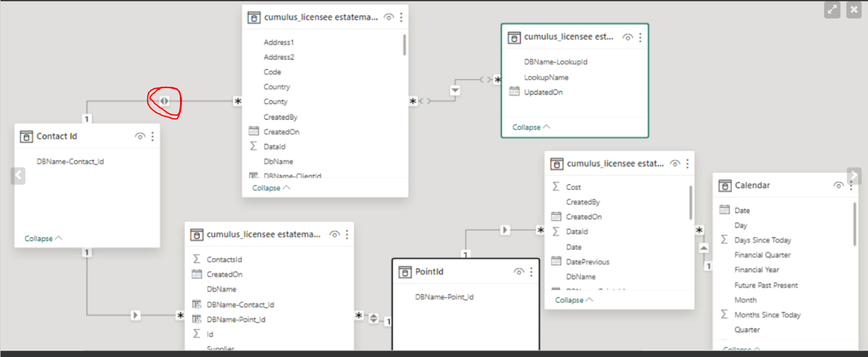This screenshot has width=868, height=357.
Task: Toggle eye icon on table containing ContactsId
Action: pos(334,234)
